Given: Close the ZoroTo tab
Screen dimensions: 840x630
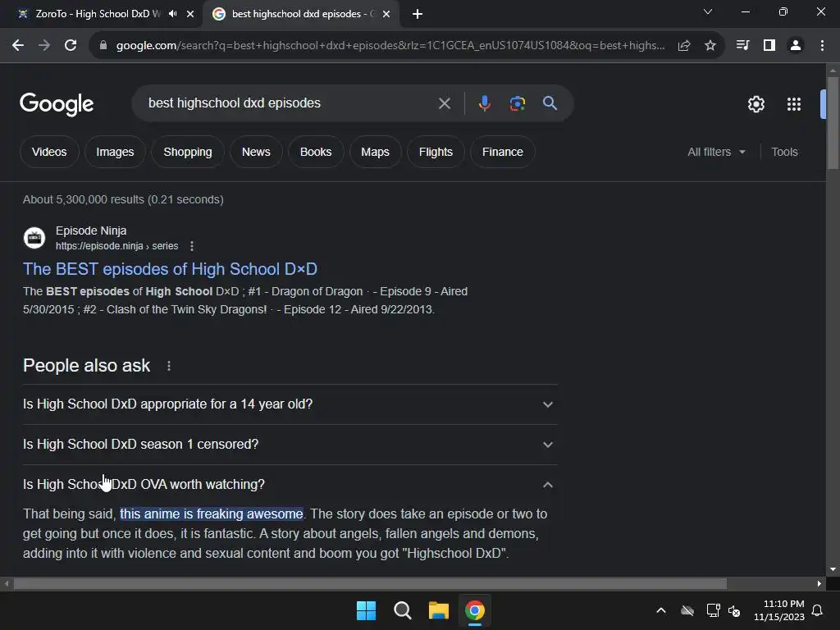Looking at the screenshot, I should [x=190, y=14].
